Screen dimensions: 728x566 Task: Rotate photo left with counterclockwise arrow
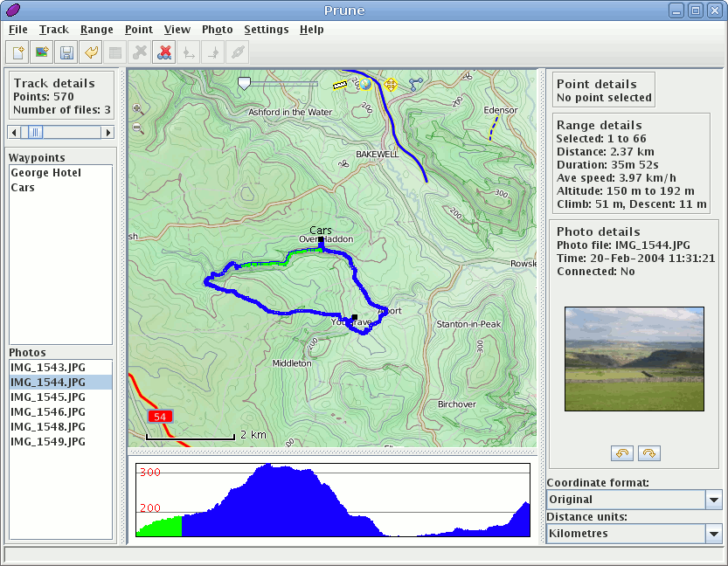[621, 452]
